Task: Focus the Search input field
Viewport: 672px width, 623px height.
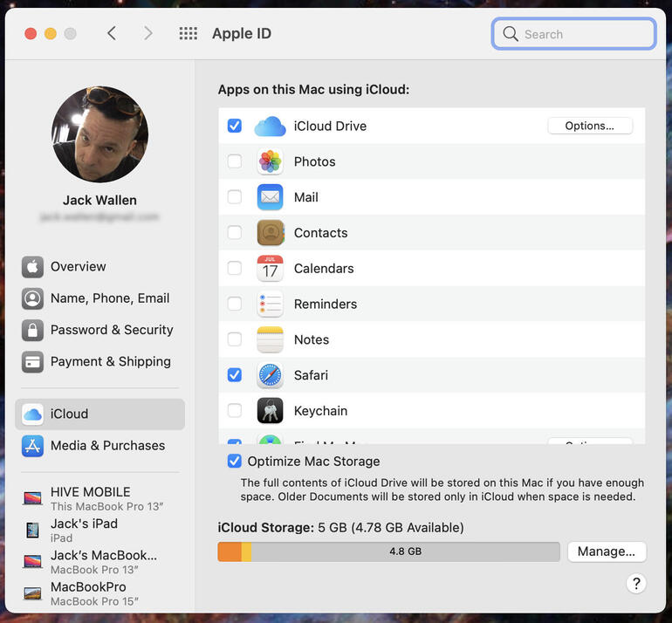Action: coord(574,33)
